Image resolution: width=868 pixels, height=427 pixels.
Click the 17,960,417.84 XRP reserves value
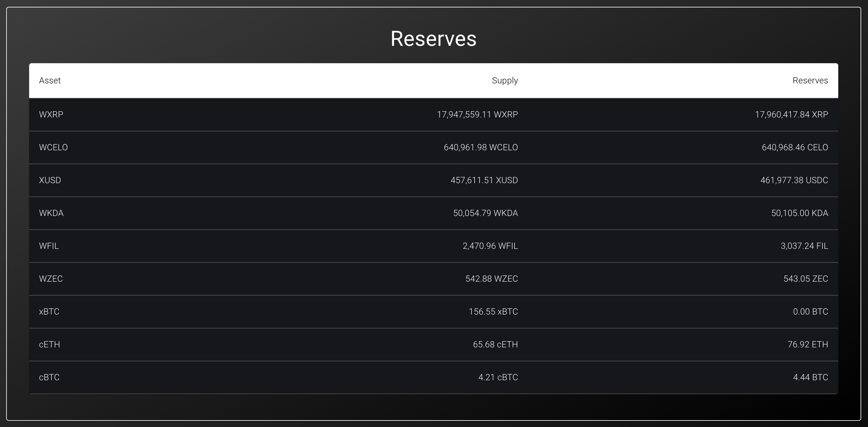coord(791,115)
